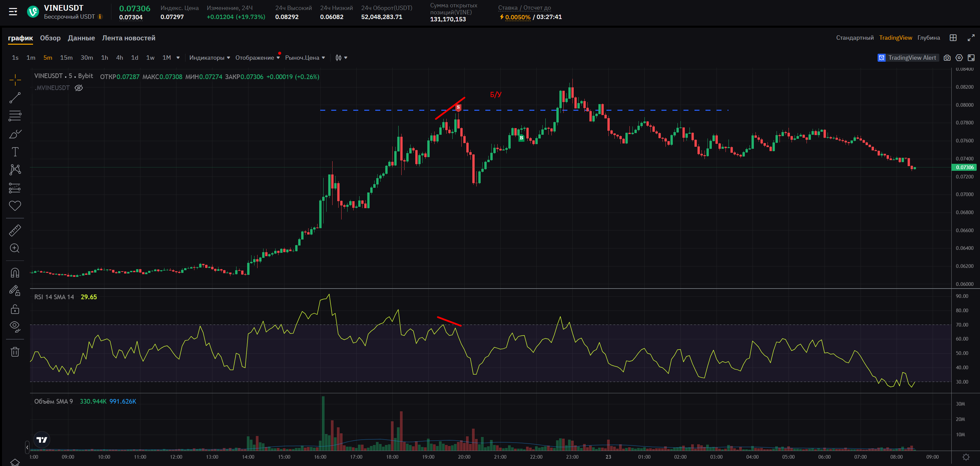The height and width of the screenshot is (466, 980).
Task: Show the hidden .MVINEUSDT series
Action: (x=79, y=88)
